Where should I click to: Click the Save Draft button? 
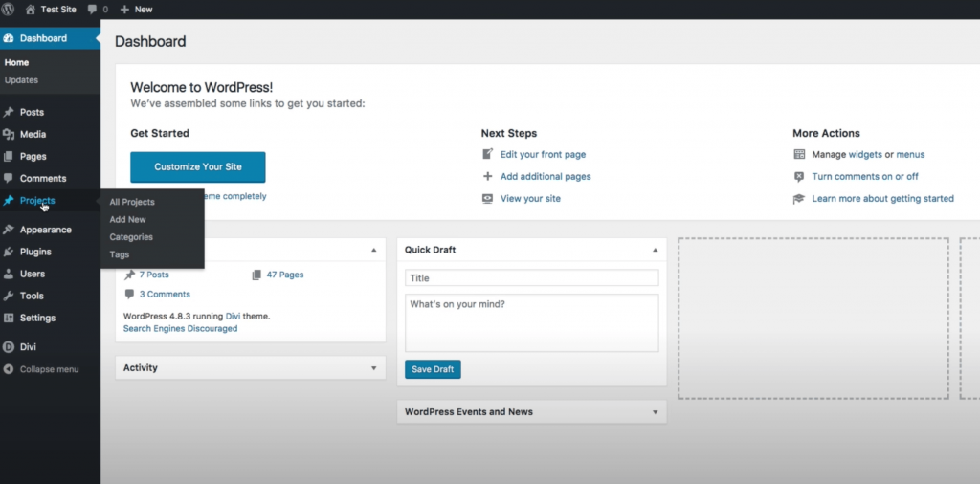click(434, 369)
